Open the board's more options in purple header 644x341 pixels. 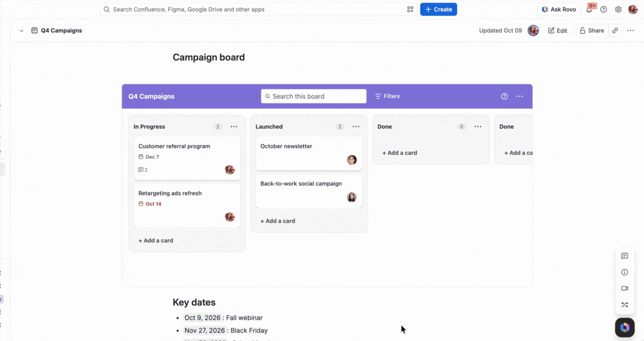point(519,96)
